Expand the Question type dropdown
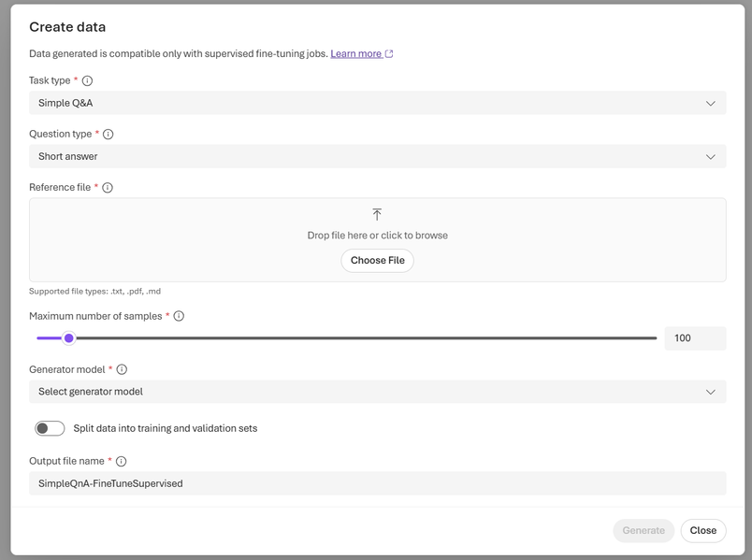 pyautogui.click(x=377, y=156)
